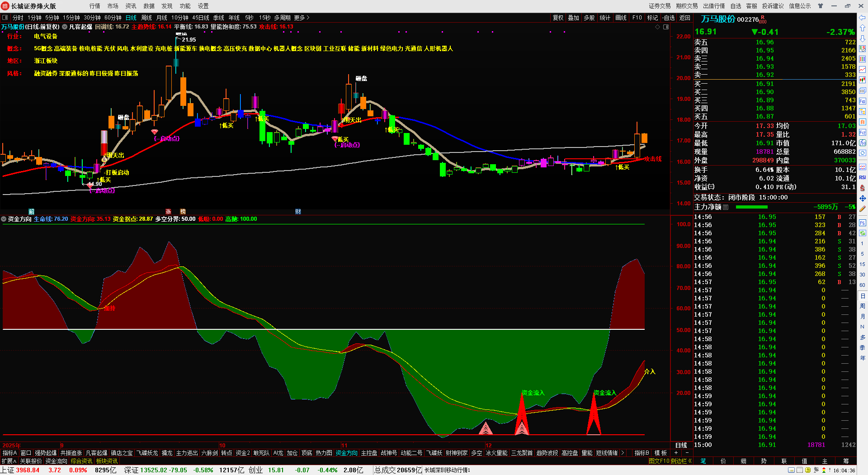The image size is (868, 475).
Task: Switch to 凡客起爆 indicator tab
Action: pyautogui.click(x=97, y=453)
